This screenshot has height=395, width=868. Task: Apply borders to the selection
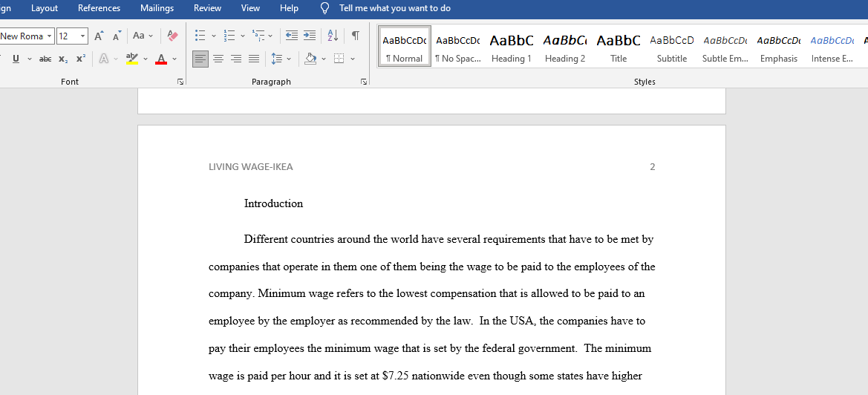point(339,59)
